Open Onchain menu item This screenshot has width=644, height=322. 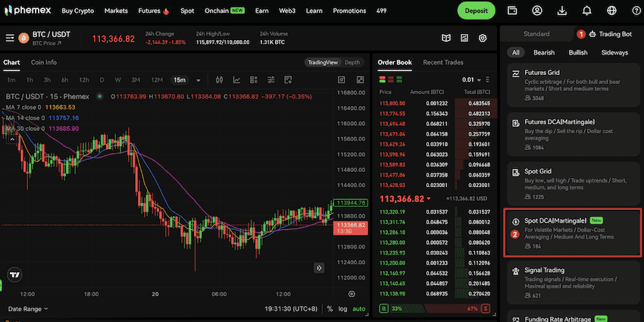click(224, 11)
